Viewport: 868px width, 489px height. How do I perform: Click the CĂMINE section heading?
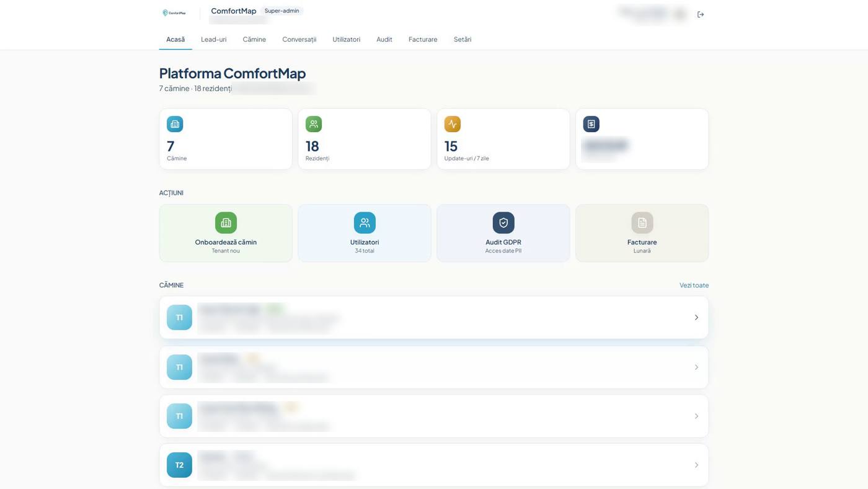pos(171,285)
